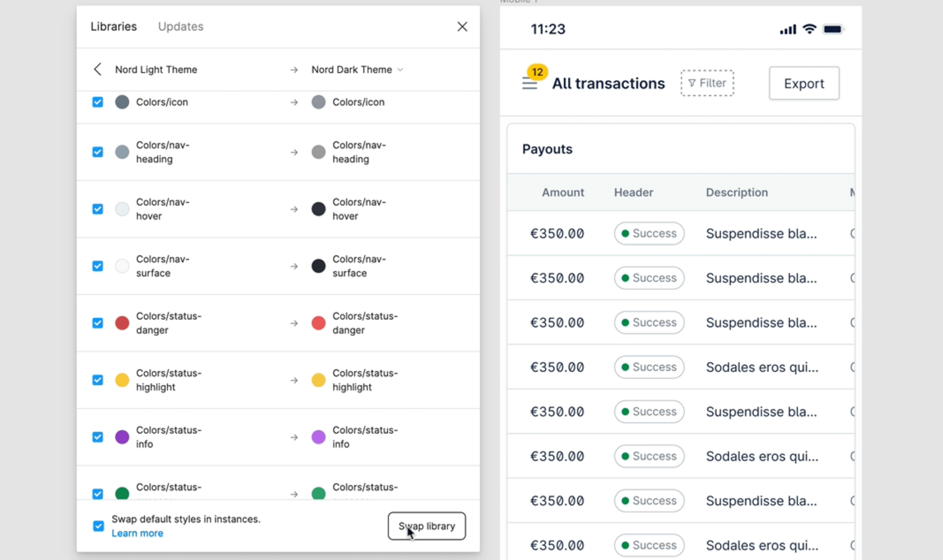
Task: Click the first Sodales eros qui... description
Action: pos(762,367)
